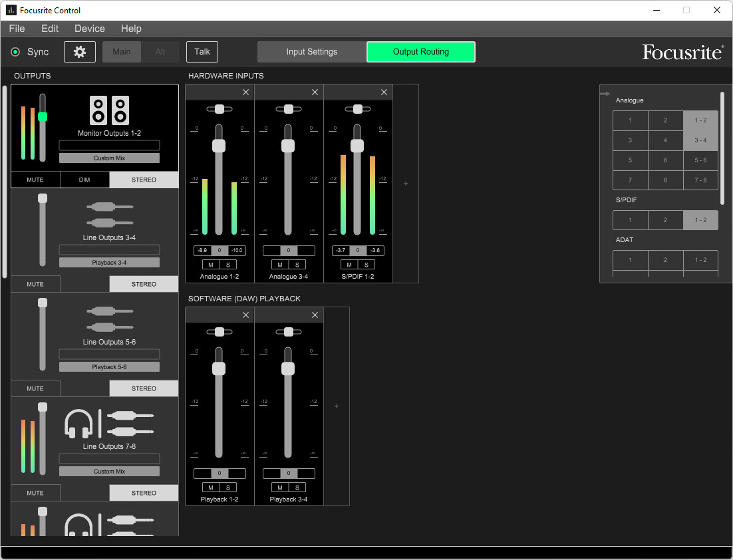This screenshot has height=560, width=733.
Task: Click the Focusrite Control app icon in title bar
Action: 11,10
